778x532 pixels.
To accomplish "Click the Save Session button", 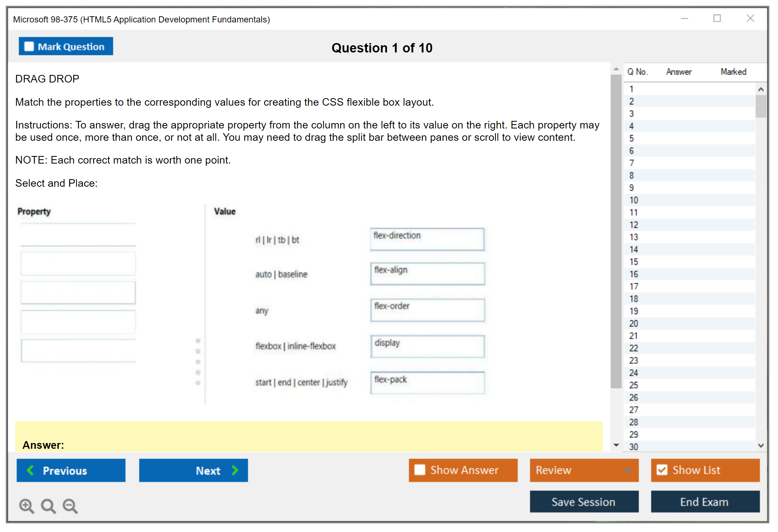I will coord(584,502).
